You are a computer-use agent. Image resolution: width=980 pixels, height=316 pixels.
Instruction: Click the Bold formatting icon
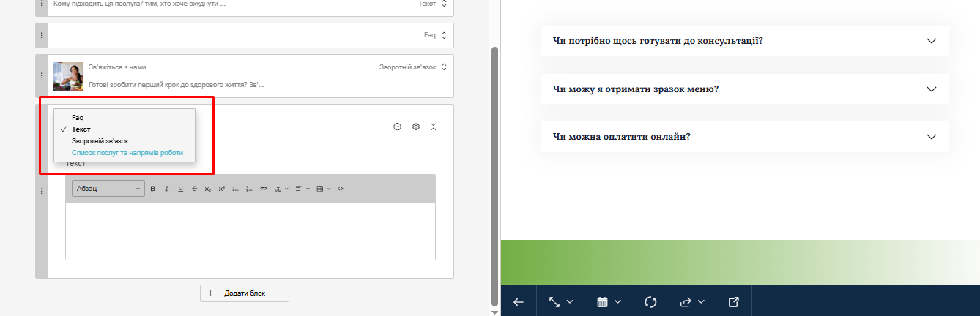point(153,189)
